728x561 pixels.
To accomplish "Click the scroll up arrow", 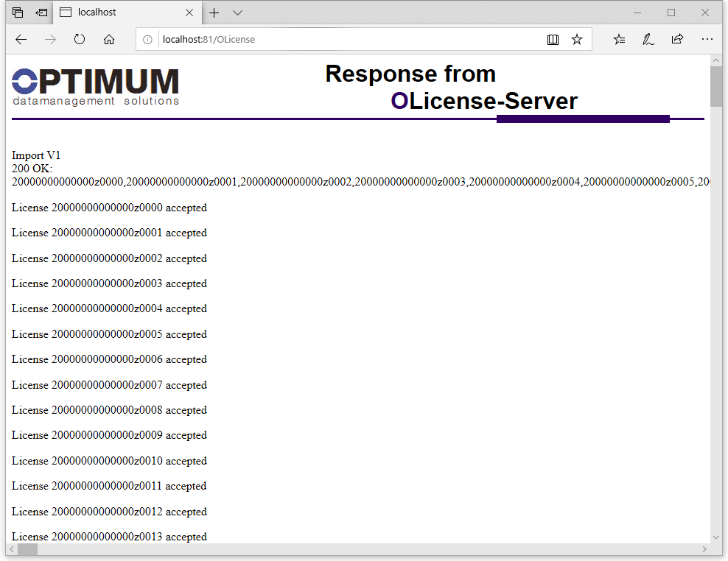I will point(716,60).
